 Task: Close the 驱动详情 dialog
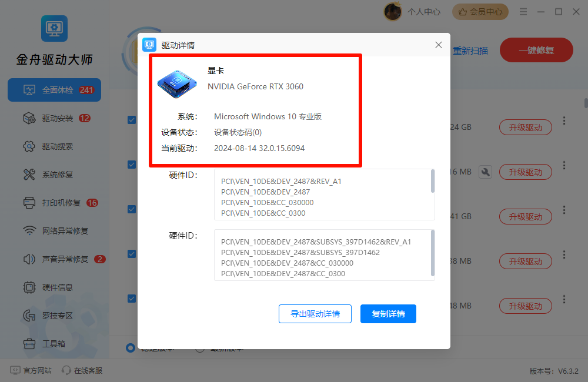pos(439,45)
